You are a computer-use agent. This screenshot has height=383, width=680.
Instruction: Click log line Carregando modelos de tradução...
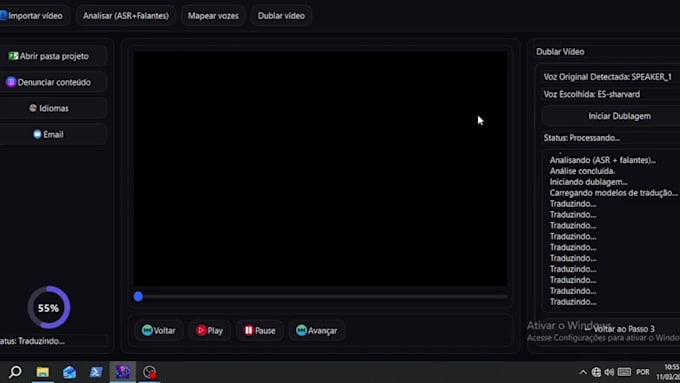pos(613,193)
